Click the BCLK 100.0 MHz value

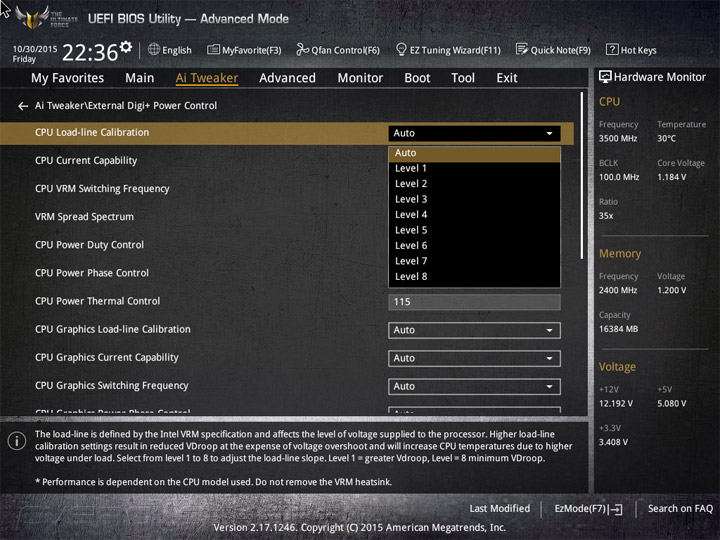(x=619, y=177)
